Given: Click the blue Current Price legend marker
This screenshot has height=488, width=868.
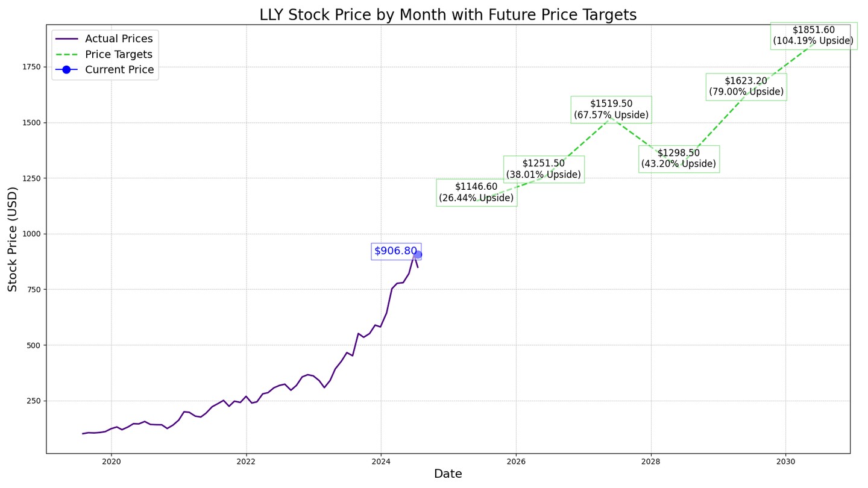Looking at the screenshot, I should coord(66,70).
